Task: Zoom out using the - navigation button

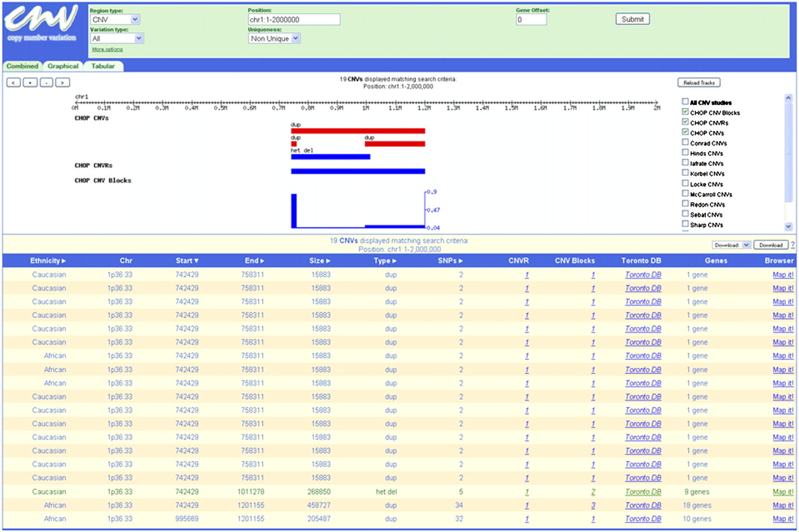Action: click(x=46, y=82)
